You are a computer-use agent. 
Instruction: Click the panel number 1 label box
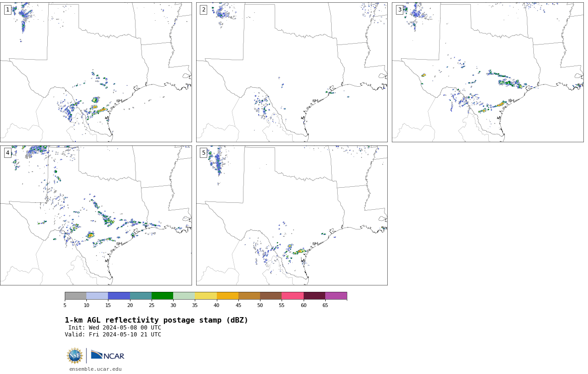pyautogui.click(x=7, y=10)
